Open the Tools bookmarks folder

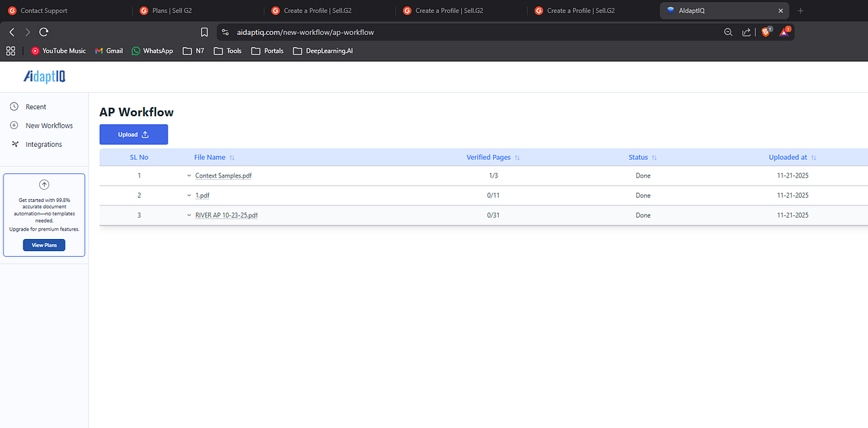[228, 51]
